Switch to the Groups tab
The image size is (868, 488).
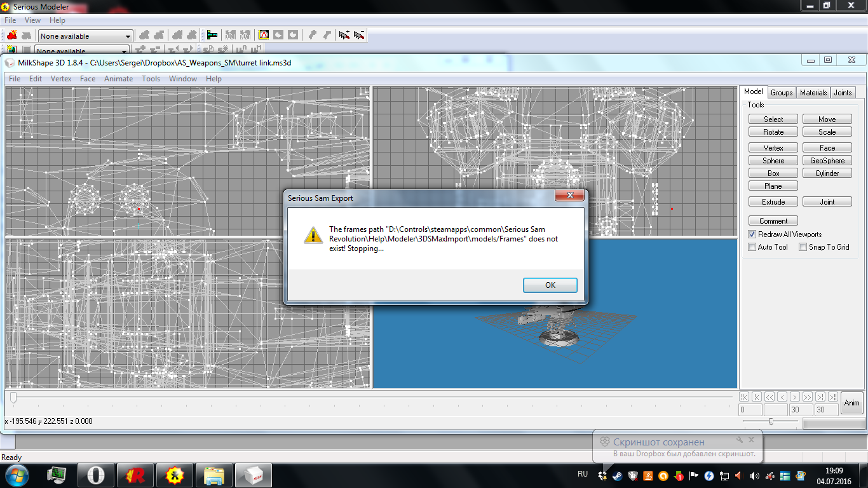(782, 93)
